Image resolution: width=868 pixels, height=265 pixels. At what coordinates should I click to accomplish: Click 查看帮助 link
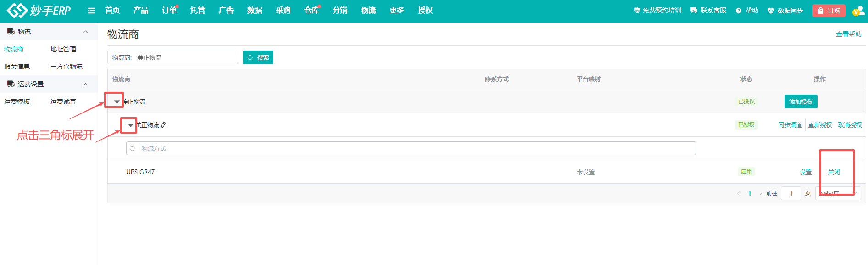[x=848, y=34]
